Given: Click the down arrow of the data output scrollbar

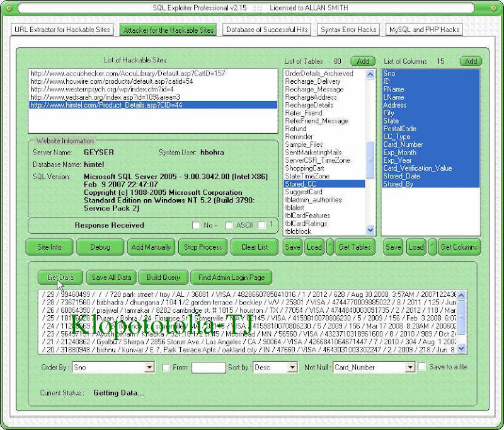Looking at the screenshot, I should pyautogui.click(x=462, y=349).
